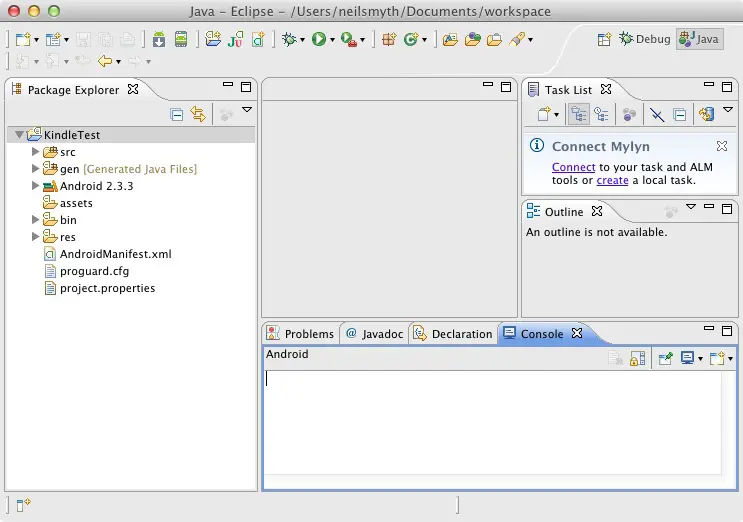Open the Debug icon dropdown arrow
This screenshot has width=743, height=522.
302,40
